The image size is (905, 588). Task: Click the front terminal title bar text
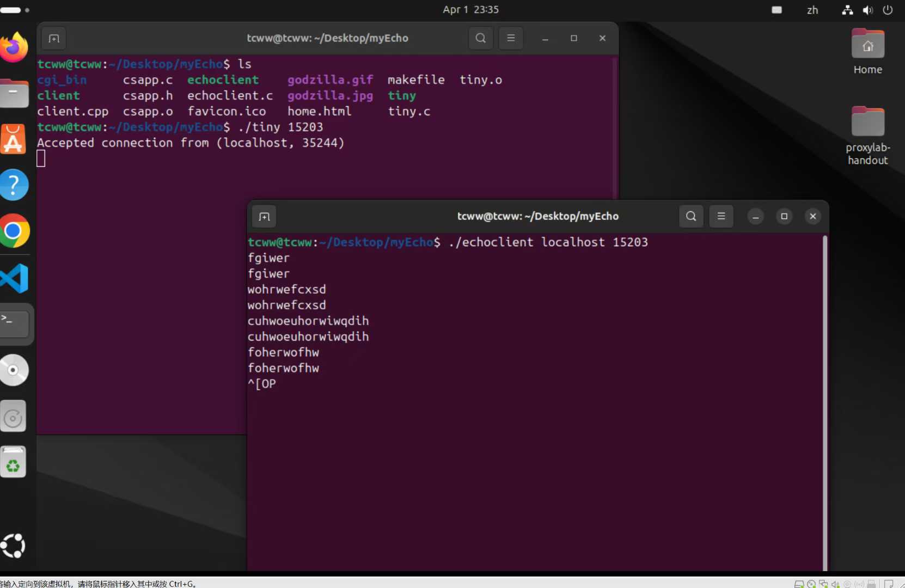click(538, 216)
